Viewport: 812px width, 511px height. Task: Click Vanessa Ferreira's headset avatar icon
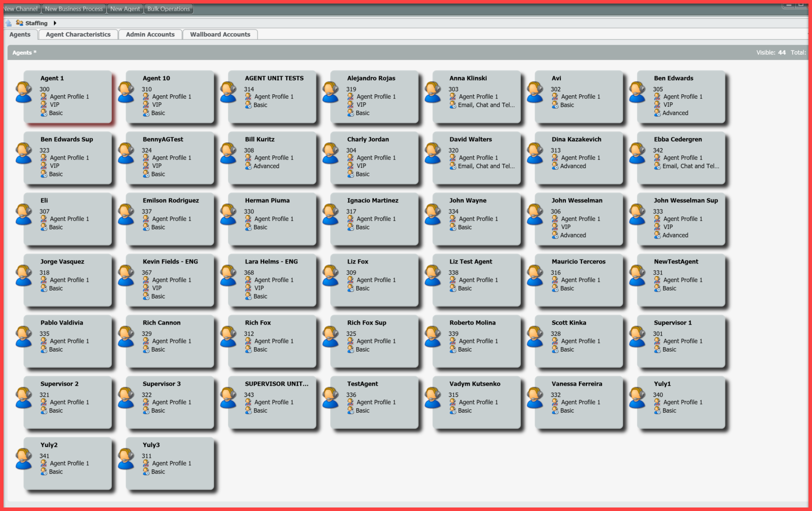535,398
